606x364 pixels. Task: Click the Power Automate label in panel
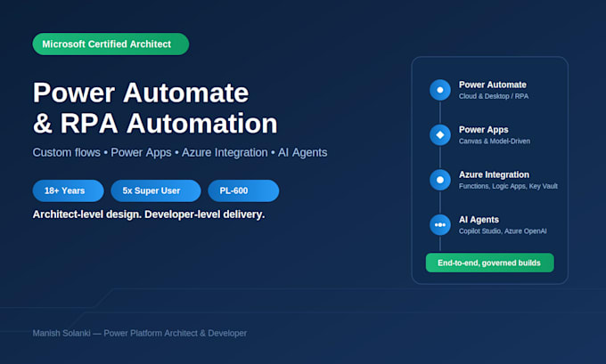[492, 85]
